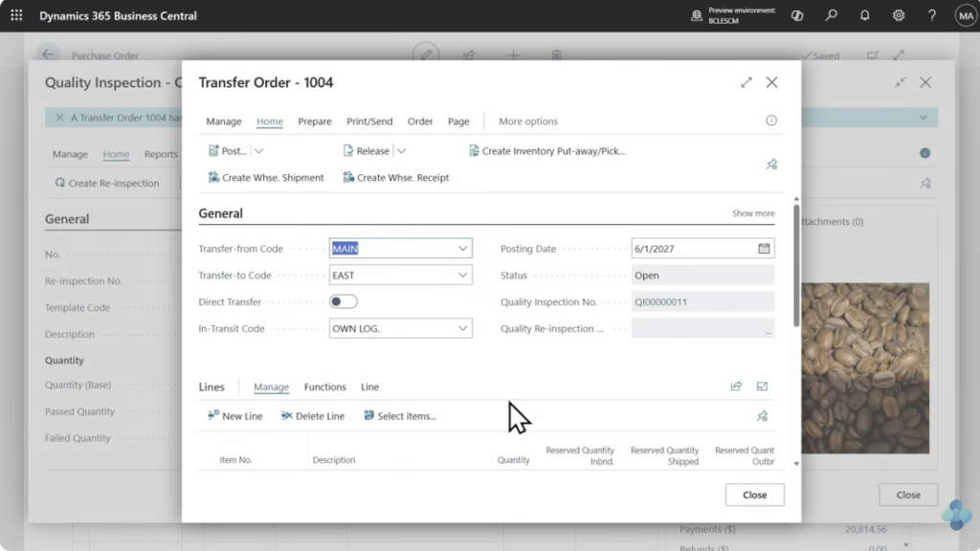Image resolution: width=980 pixels, height=551 pixels.
Task: Select the Home tab in Transfer Order
Action: pyautogui.click(x=269, y=121)
